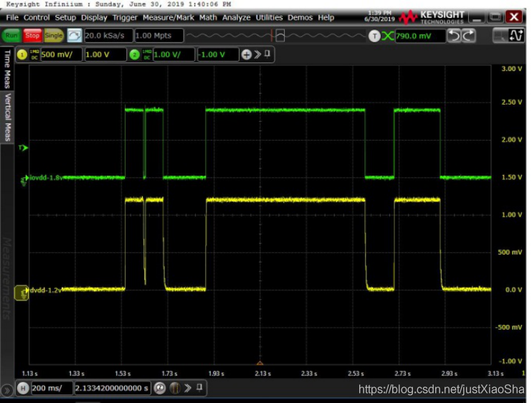Click the 3.00 V vertical axis label
This screenshot has height=403, width=532.
(512, 69)
